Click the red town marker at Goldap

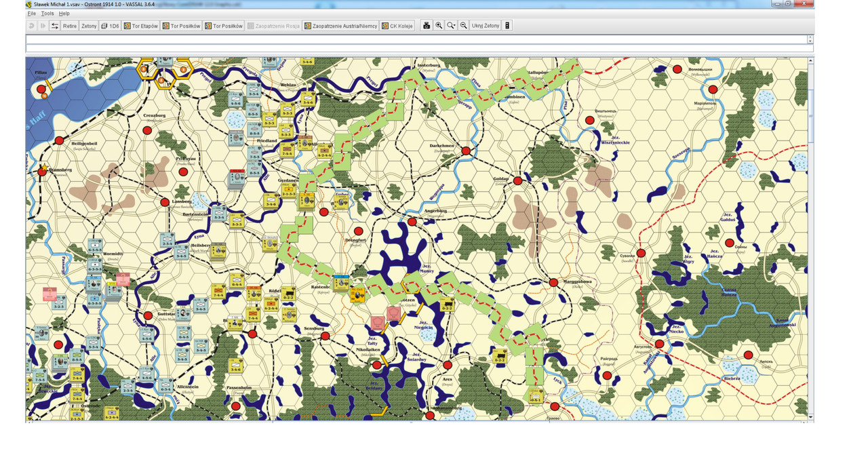coord(517,180)
